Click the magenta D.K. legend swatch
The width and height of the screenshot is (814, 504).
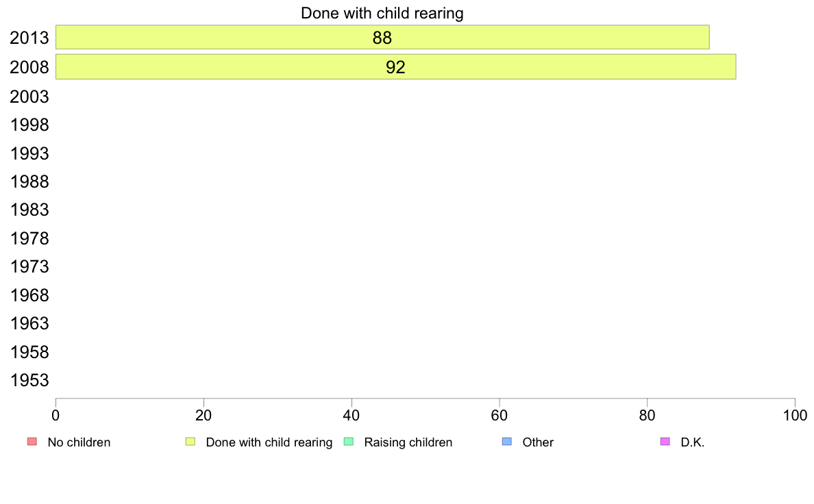[x=665, y=442]
